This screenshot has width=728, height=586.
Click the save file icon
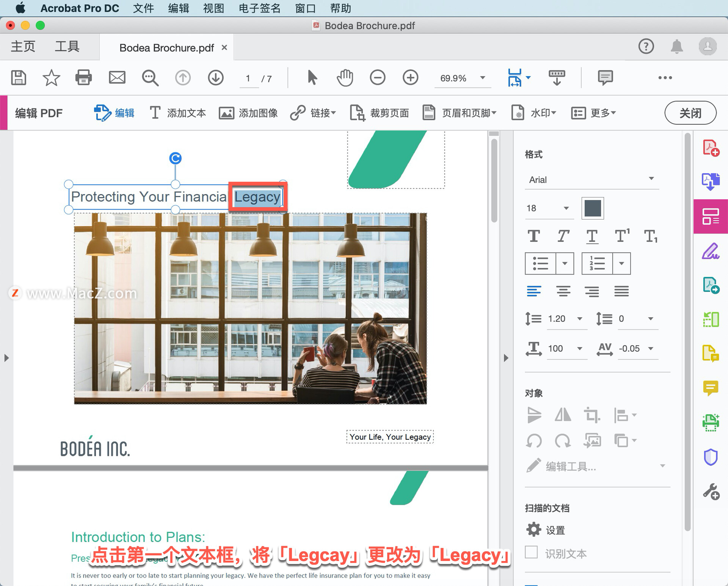pyautogui.click(x=18, y=78)
